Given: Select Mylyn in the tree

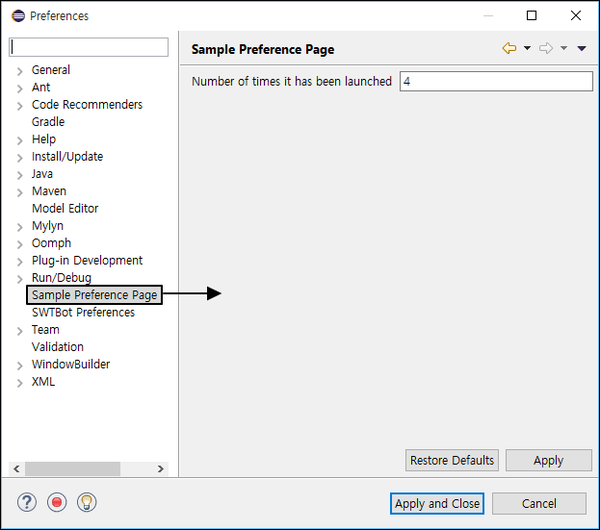Looking at the screenshot, I should [47, 226].
